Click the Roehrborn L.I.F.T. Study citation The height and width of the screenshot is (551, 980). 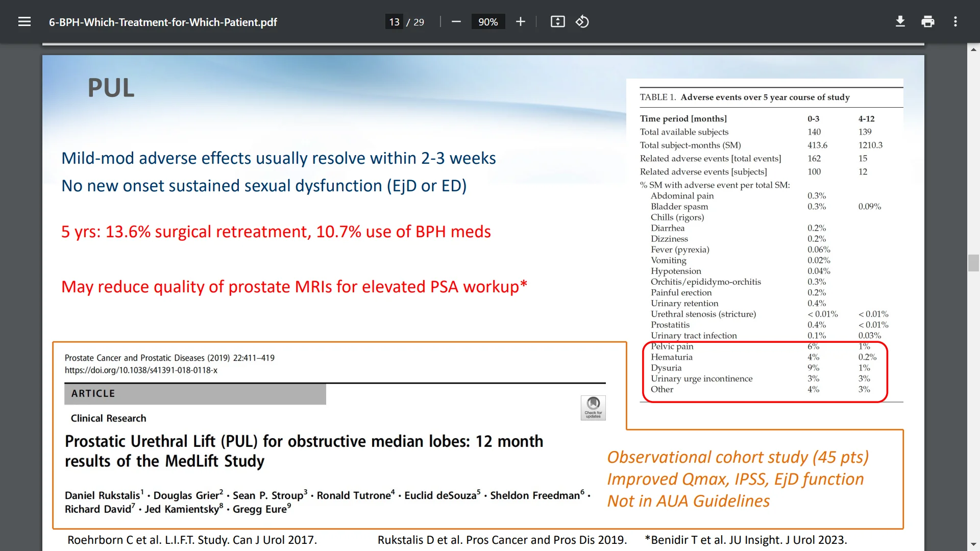point(192,540)
